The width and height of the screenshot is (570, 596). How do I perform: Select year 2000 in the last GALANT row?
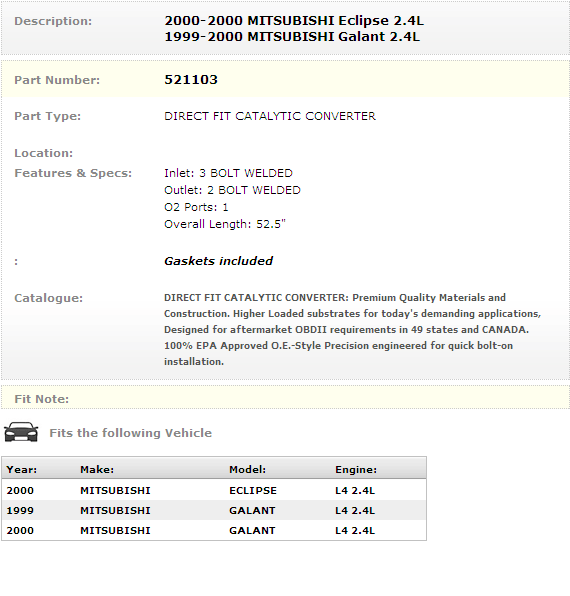point(20,530)
